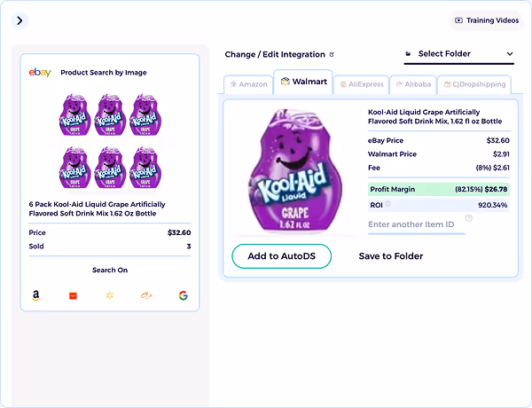Click the Select Folder chevron arrow
532x408 pixels.
[x=510, y=54]
